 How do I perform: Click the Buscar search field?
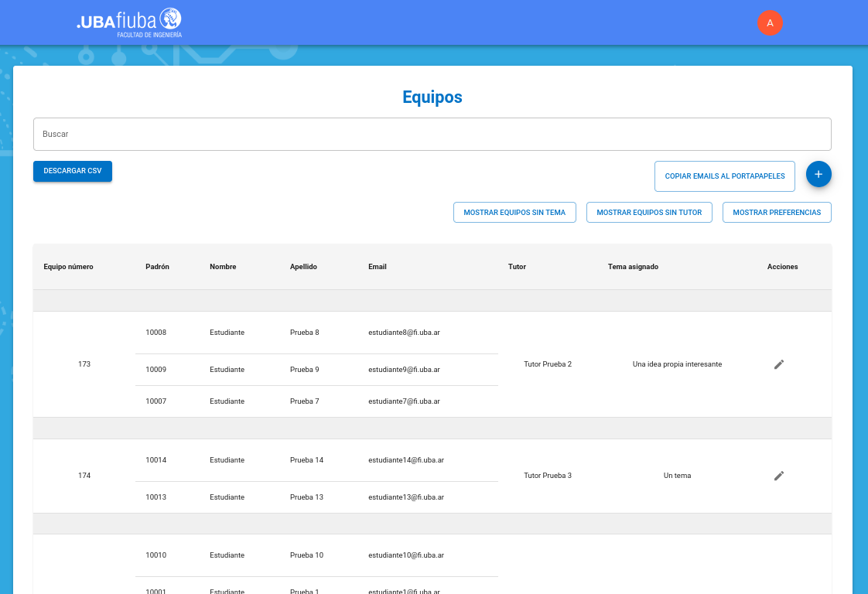click(x=432, y=134)
